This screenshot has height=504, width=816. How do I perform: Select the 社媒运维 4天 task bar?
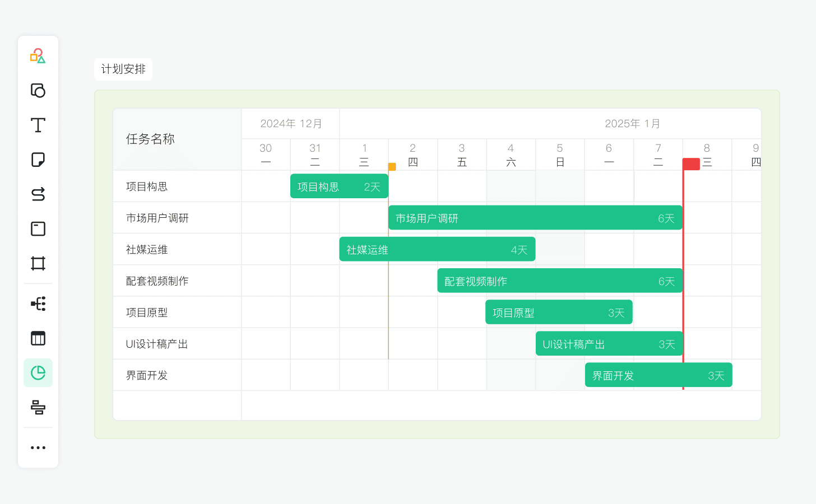[437, 249]
